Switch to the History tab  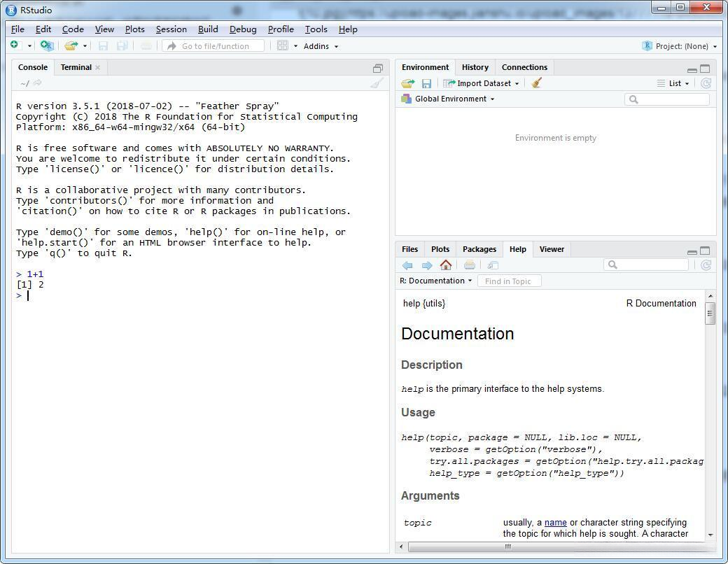click(475, 67)
